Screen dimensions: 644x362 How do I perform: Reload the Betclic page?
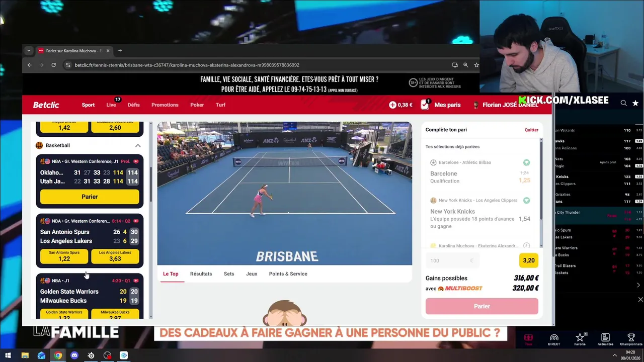[x=53, y=65]
